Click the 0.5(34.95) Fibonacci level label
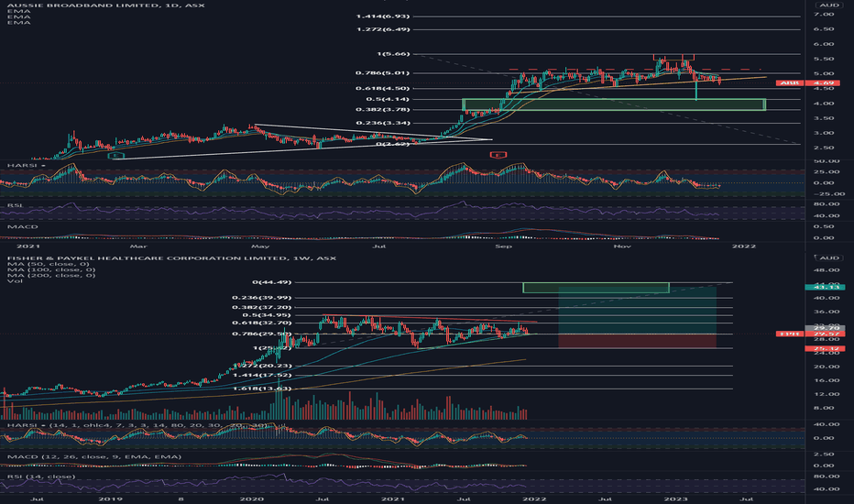Image resolution: width=854 pixels, height=504 pixels. pyautogui.click(x=267, y=315)
